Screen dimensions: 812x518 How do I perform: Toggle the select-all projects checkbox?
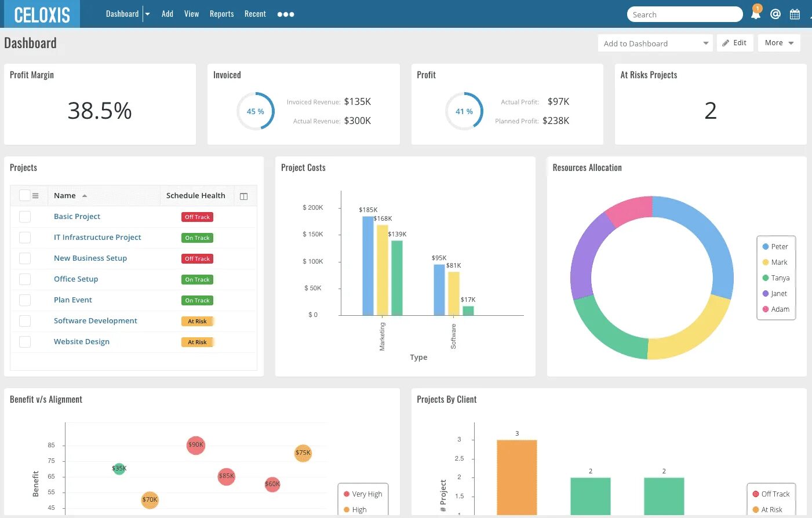pos(25,195)
